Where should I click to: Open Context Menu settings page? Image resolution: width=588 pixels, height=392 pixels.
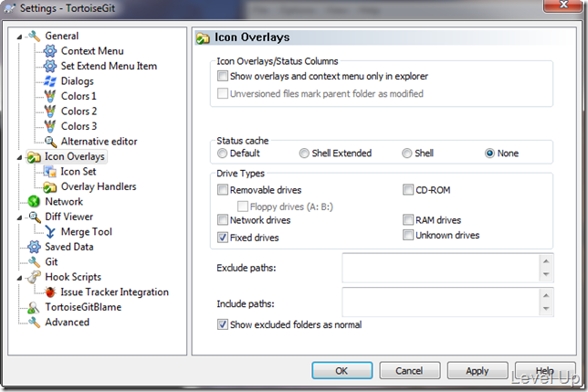coord(92,51)
